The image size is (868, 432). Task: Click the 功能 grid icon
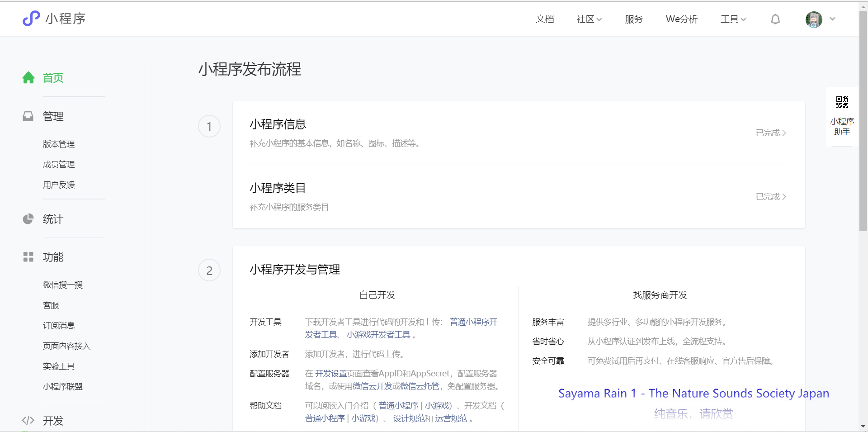point(28,256)
